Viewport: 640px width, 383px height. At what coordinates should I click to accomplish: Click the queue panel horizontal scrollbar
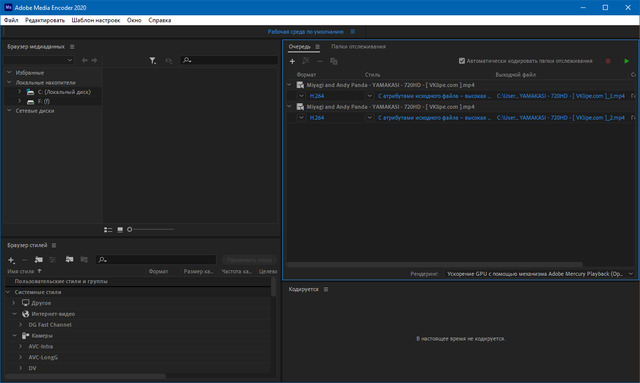(434, 265)
